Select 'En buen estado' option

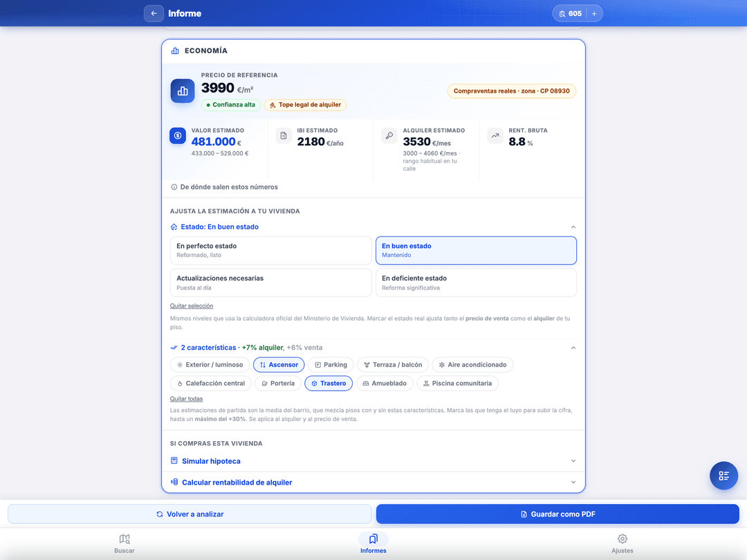476,250
